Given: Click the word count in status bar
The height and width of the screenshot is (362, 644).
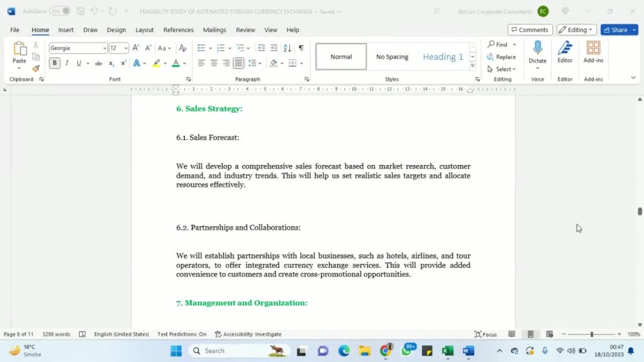Looking at the screenshot, I should point(56,334).
